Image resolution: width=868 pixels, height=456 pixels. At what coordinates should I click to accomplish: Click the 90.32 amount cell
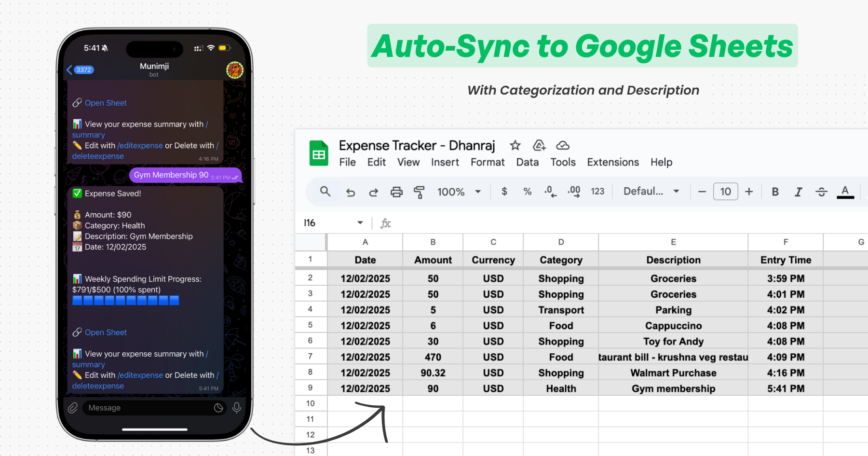point(433,373)
